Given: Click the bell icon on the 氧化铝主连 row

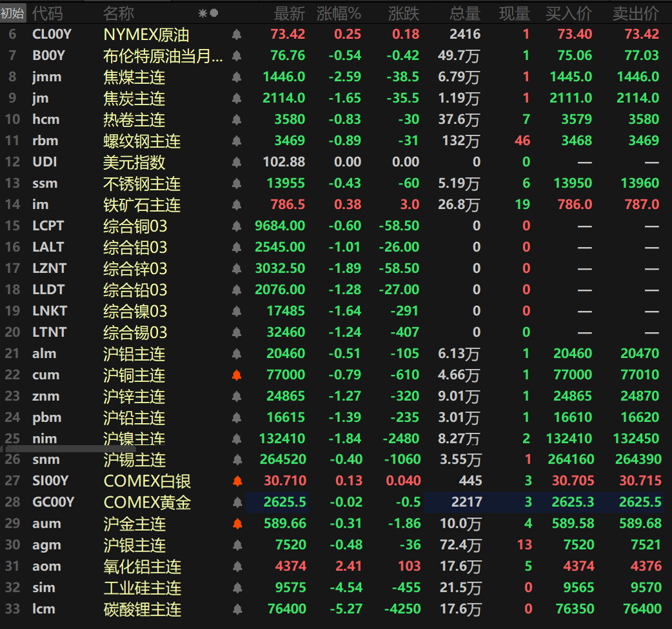Looking at the screenshot, I should click(x=236, y=566).
